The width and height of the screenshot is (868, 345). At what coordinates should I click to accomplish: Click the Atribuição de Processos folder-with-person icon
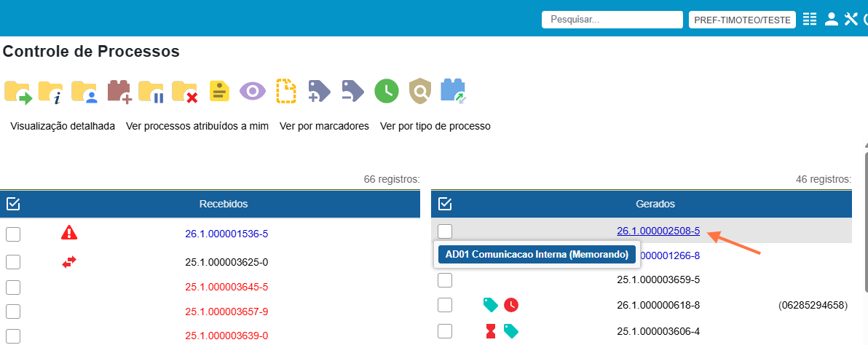[84, 91]
